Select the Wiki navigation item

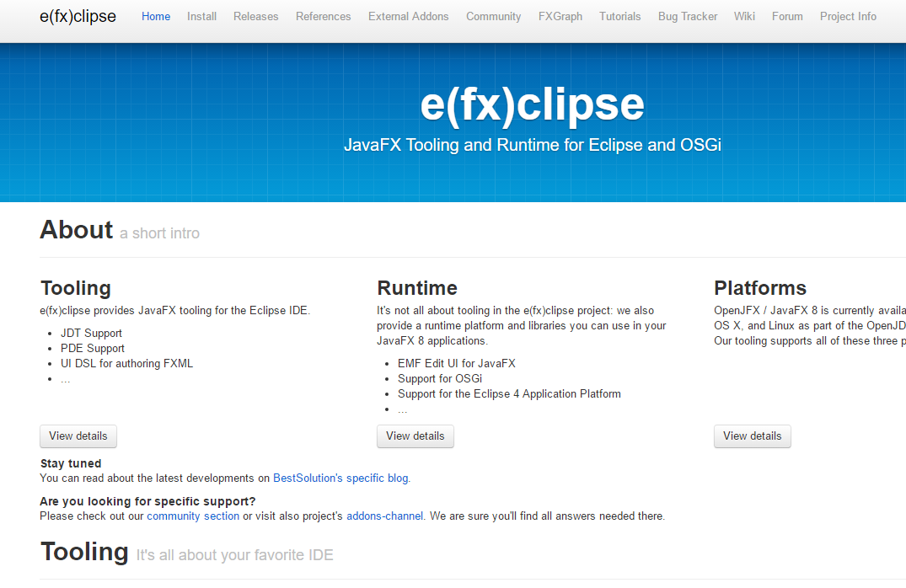[744, 16]
